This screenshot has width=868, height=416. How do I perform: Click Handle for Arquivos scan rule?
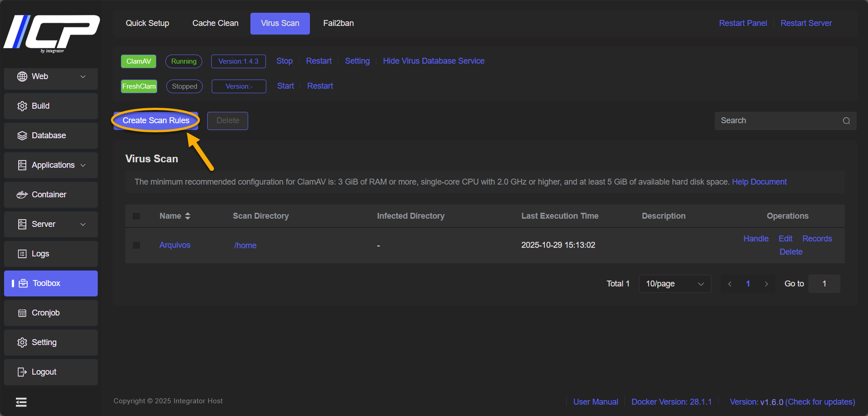(x=756, y=239)
